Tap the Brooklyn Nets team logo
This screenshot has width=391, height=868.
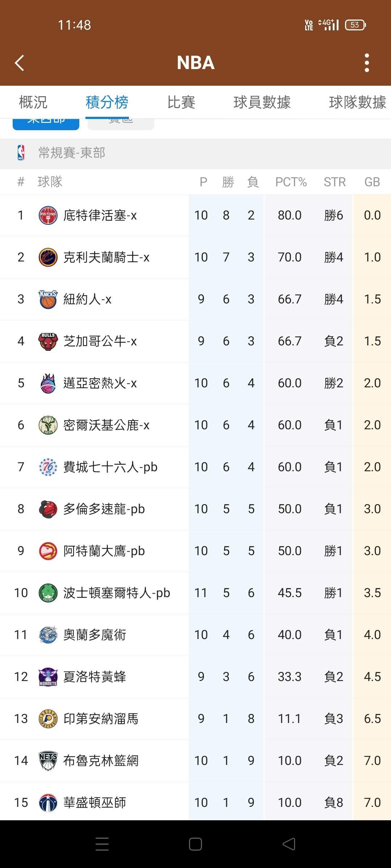click(48, 761)
